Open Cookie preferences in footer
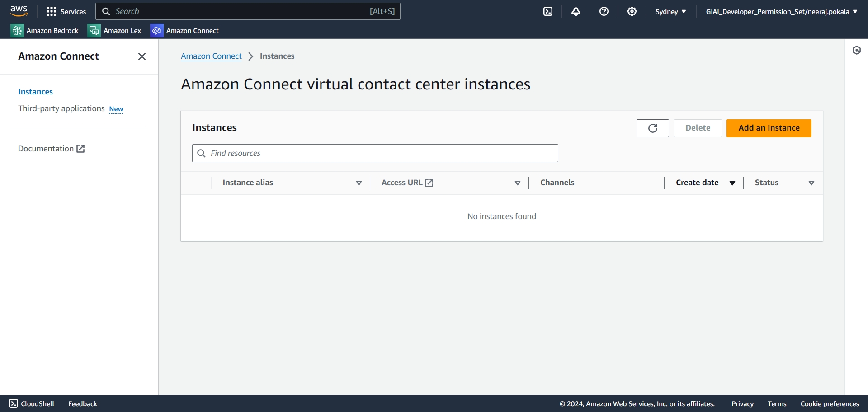This screenshot has width=868, height=412. point(830,404)
